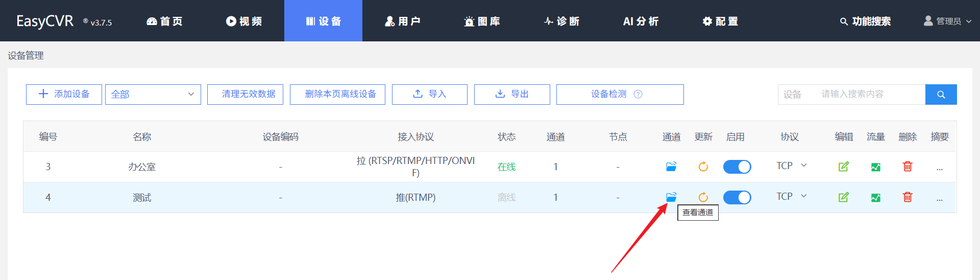Click the 接入协议 column header

(x=415, y=136)
